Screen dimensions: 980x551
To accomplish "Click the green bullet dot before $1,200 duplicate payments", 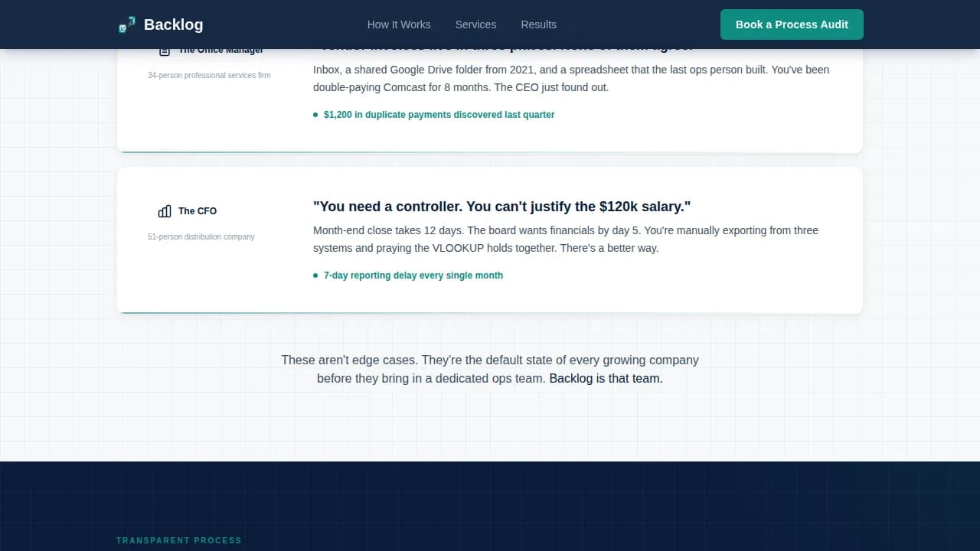I will [315, 115].
